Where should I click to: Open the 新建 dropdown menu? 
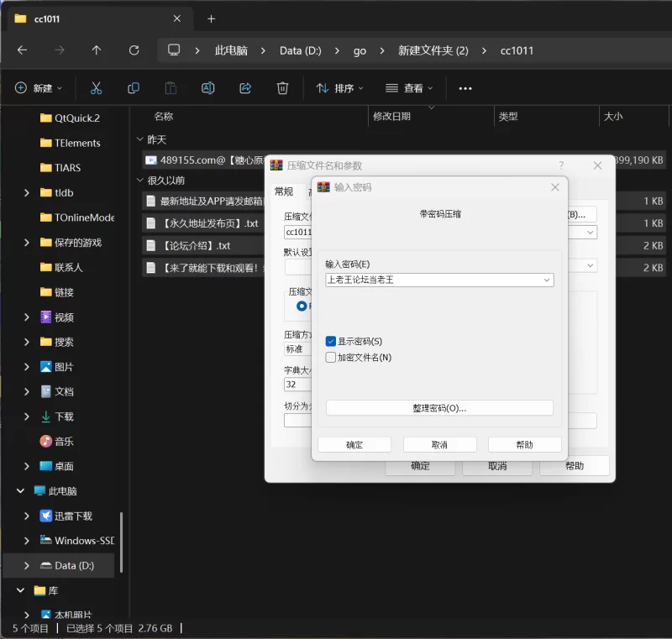coord(39,88)
